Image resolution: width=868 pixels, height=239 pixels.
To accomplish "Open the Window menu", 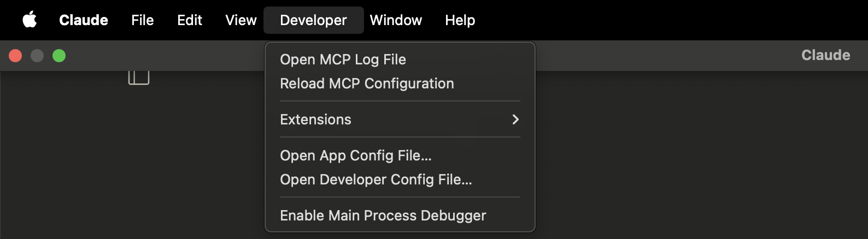I will tap(396, 20).
